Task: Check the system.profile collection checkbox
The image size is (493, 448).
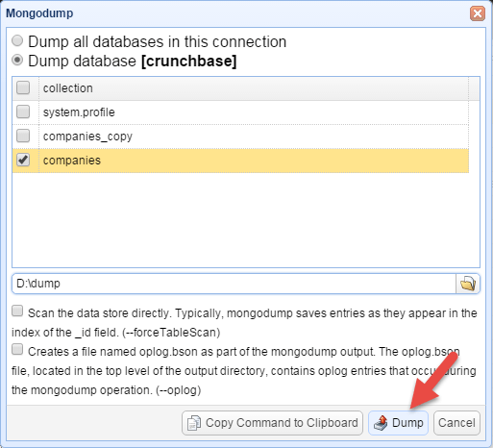Action: coord(23,112)
